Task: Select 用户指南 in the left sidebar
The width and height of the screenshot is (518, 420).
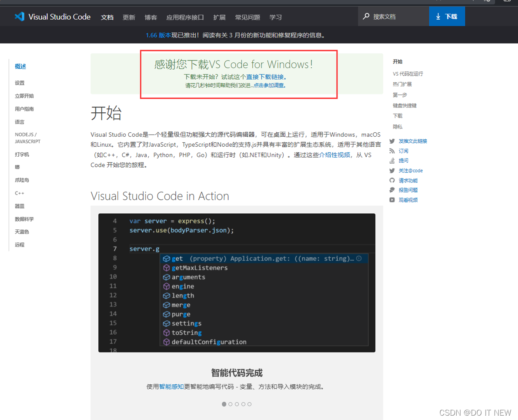Action: point(24,109)
